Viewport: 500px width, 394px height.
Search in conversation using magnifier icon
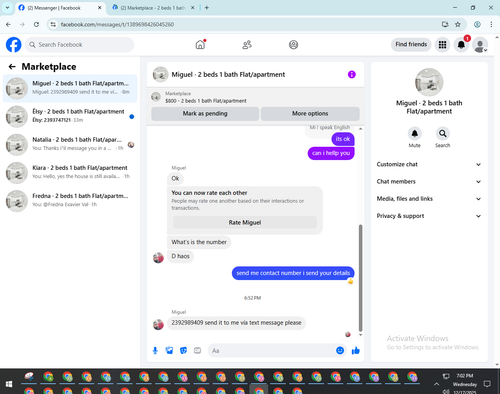443,134
